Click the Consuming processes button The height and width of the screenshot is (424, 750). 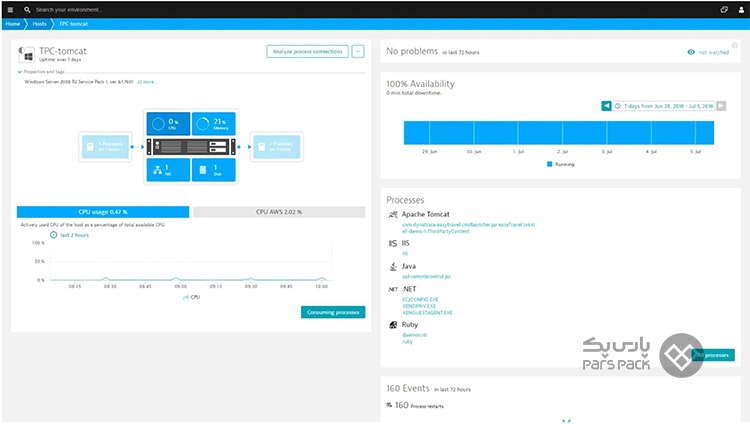[x=333, y=312]
